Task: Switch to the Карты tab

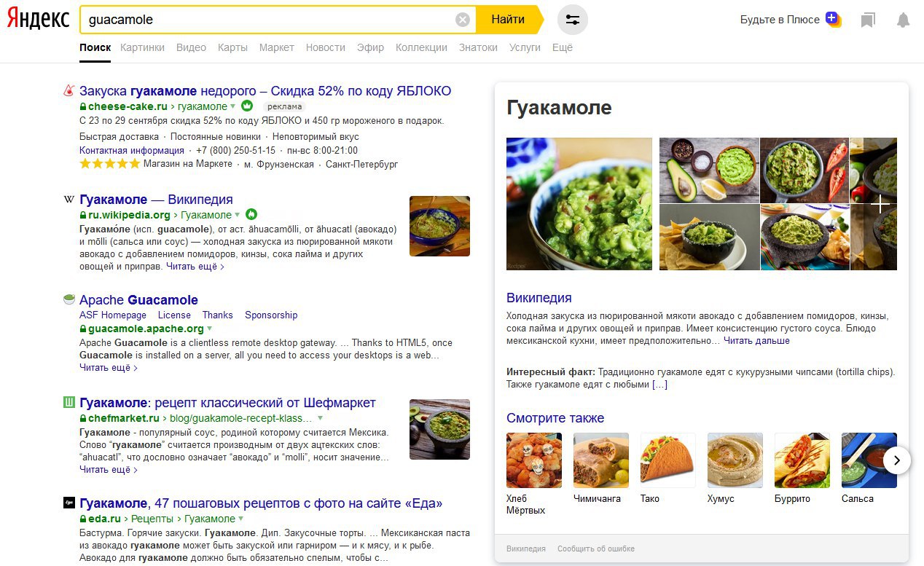Action: point(232,47)
